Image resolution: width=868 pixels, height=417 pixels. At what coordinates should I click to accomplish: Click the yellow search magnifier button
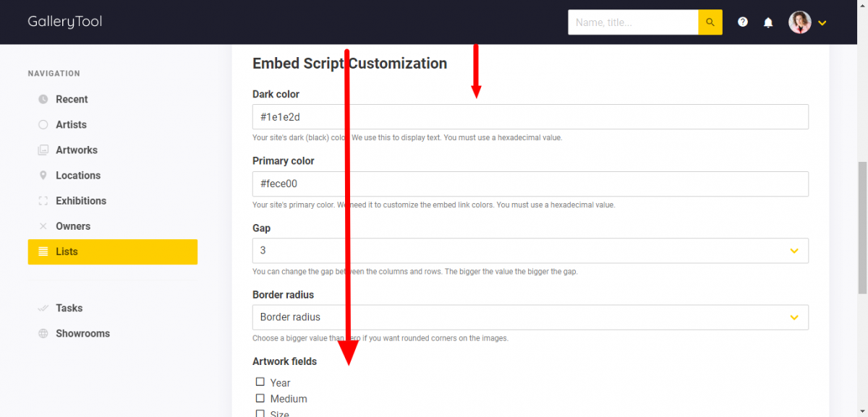(x=710, y=22)
